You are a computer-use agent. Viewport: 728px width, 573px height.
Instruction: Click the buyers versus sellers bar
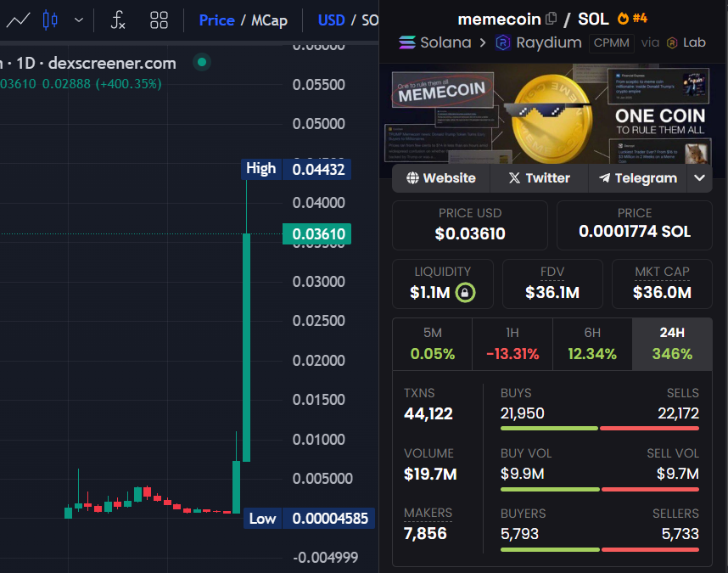coord(599,549)
